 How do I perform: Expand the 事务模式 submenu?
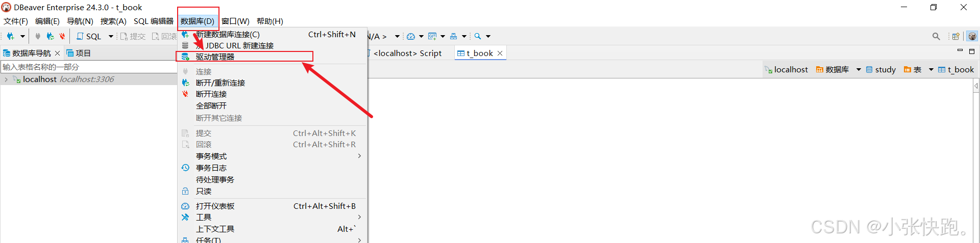tap(272, 156)
